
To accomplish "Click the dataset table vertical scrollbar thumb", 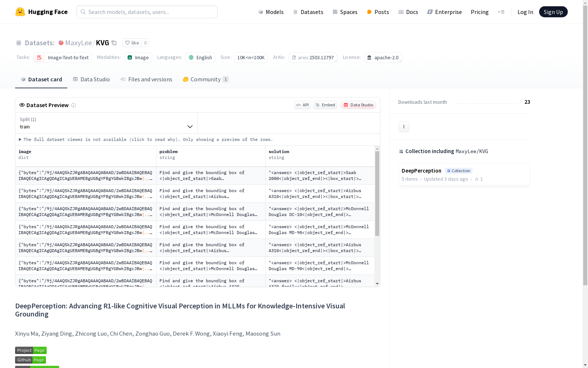I will coord(377,194).
